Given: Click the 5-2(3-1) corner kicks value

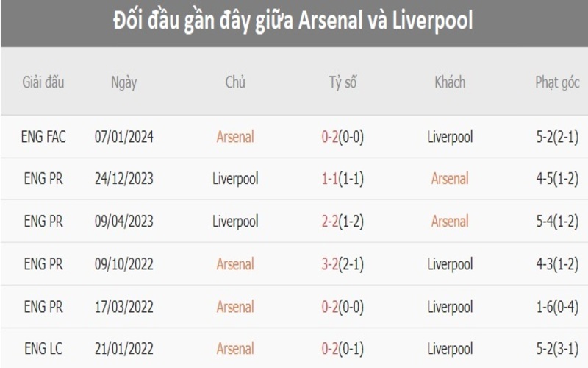Looking at the screenshot, I should [x=556, y=349].
